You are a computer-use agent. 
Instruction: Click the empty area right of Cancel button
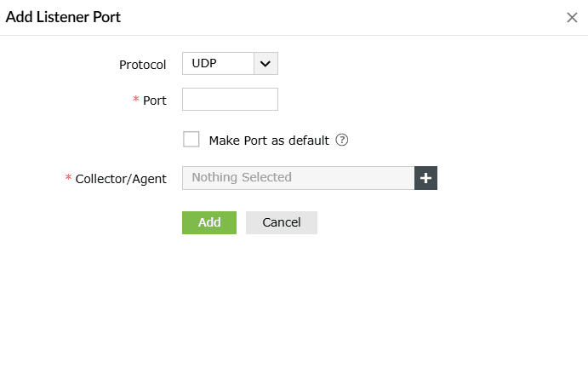click(x=425, y=222)
